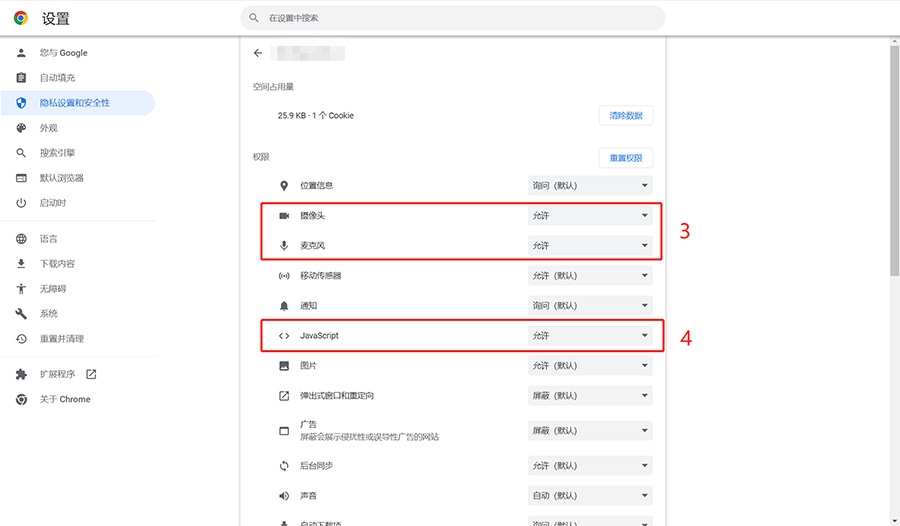Click the search magnifier icon in settings
This screenshot has height=526, width=900.
click(x=254, y=18)
